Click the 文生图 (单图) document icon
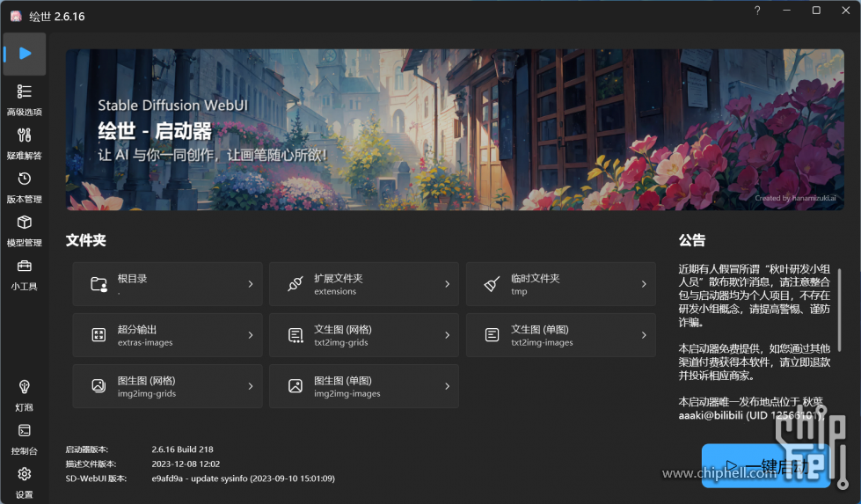861x504 pixels. (492, 335)
